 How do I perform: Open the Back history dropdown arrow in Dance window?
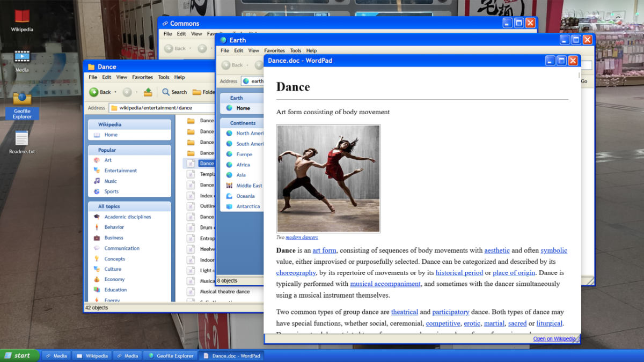(x=116, y=92)
